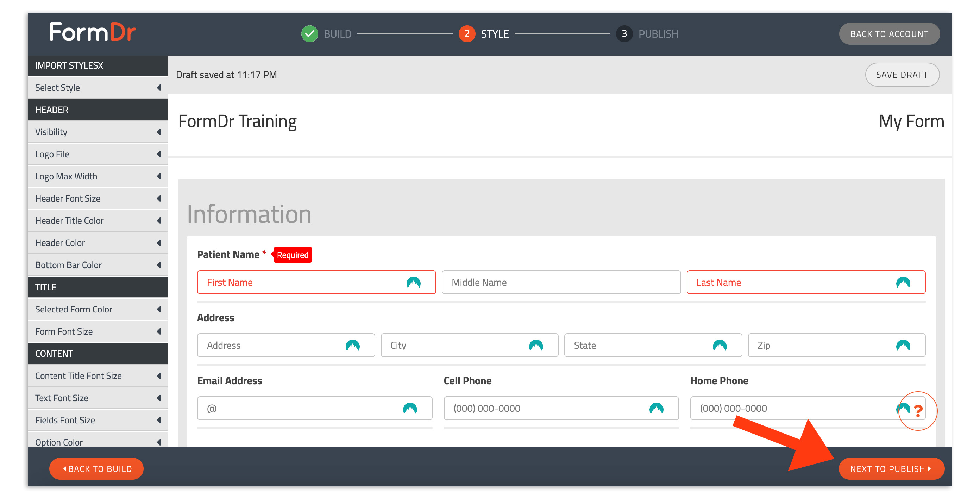Click the teal icon in Cell Phone field

(656, 409)
